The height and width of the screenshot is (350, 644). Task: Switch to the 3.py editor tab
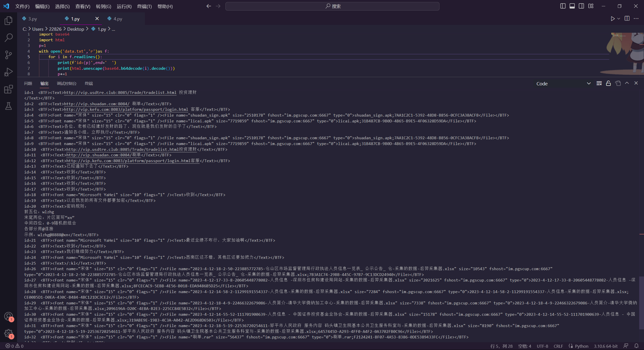point(32,19)
